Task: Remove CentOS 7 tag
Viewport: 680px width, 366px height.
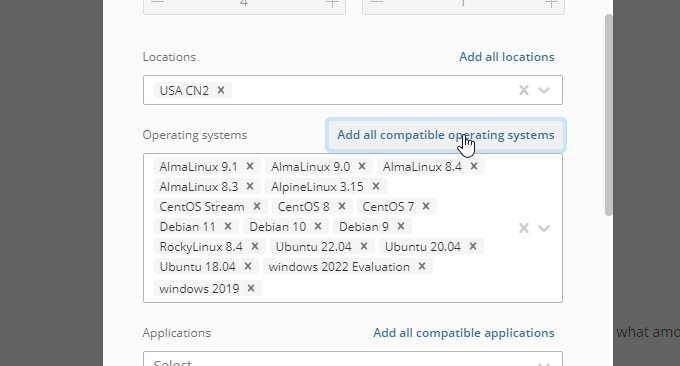Action: tap(426, 206)
